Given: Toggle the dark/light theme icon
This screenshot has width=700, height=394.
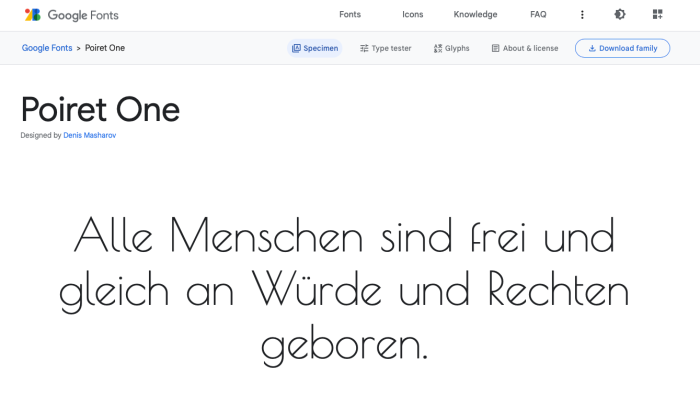Looking at the screenshot, I should pyautogui.click(x=620, y=14).
